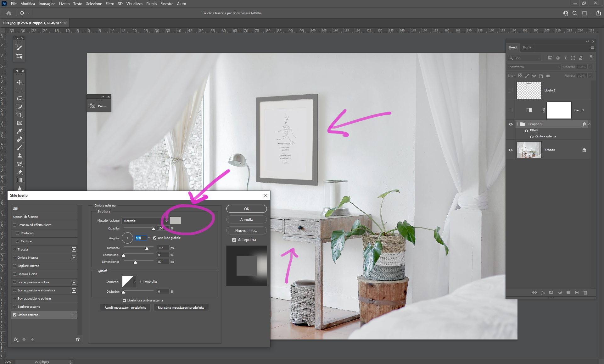604x364 pixels.
Task: Enable Ombra interna effect checkbox
Action: click(14, 257)
